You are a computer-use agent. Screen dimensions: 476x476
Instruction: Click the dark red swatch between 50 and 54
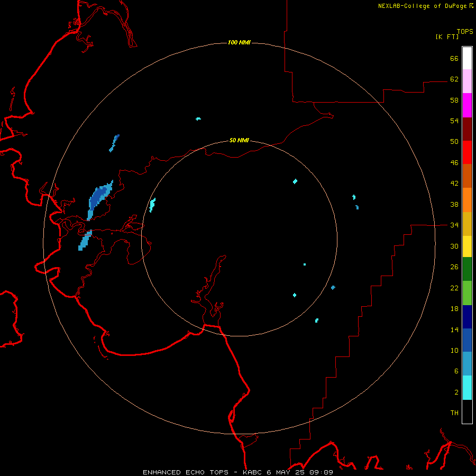(467, 129)
